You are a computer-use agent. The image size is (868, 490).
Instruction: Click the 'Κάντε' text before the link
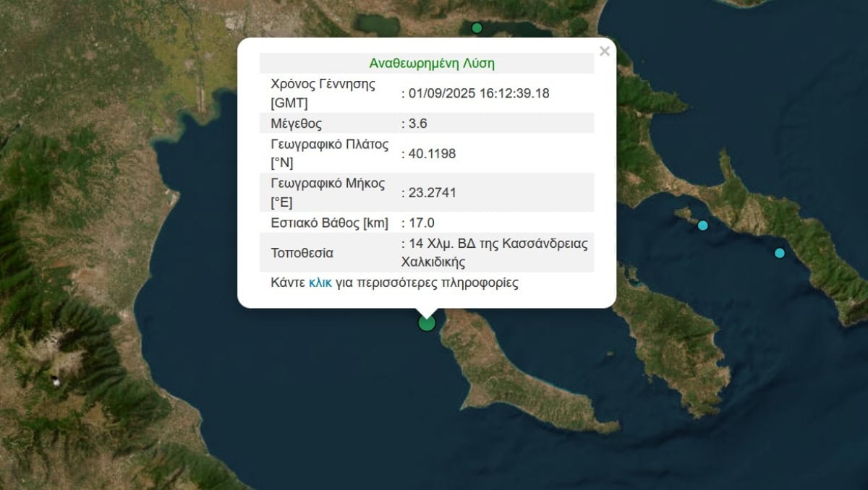pyautogui.click(x=288, y=283)
